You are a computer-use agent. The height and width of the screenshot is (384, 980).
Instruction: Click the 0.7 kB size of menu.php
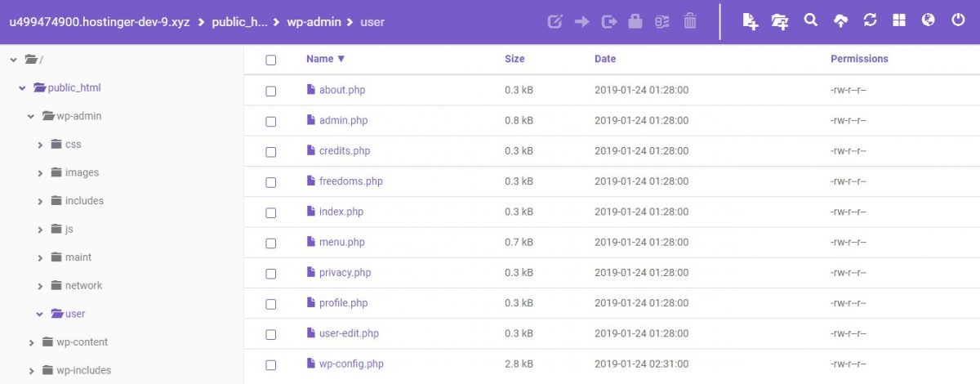519,242
